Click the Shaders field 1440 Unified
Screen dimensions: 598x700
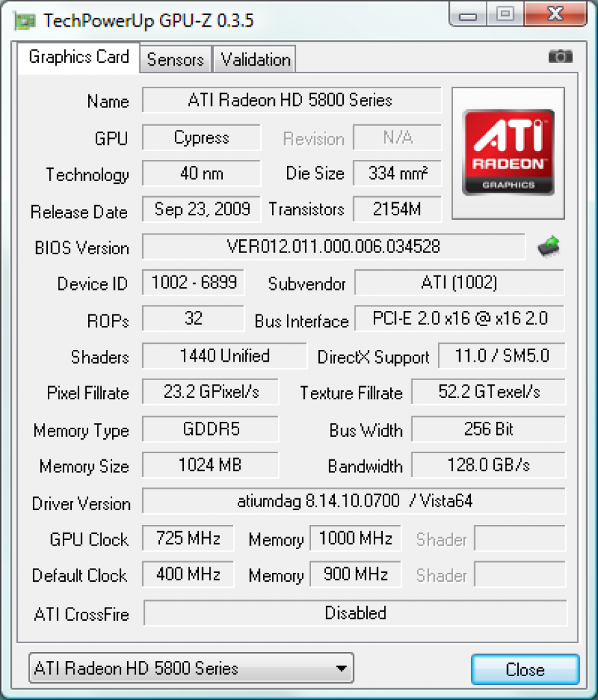point(224,355)
